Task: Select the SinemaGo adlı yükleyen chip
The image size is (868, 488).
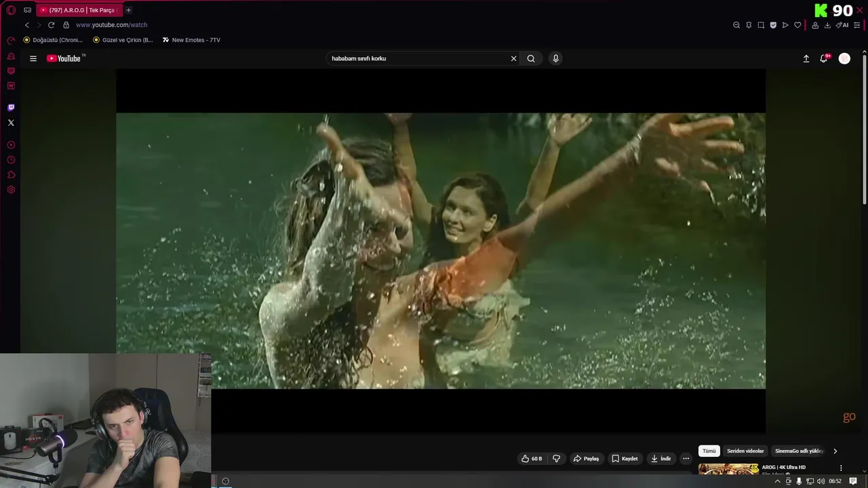Action: [x=799, y=451]
